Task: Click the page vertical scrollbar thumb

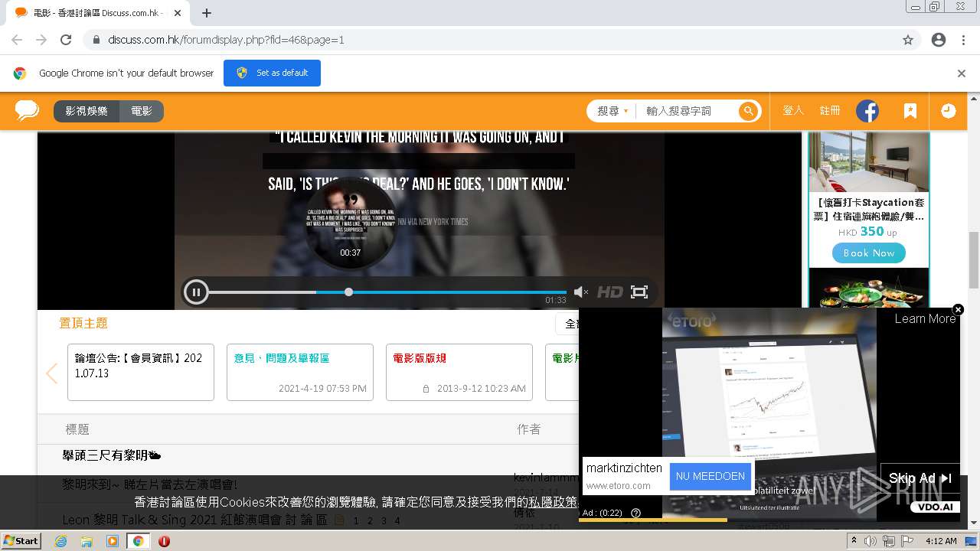Action: [x=974, y=259]
